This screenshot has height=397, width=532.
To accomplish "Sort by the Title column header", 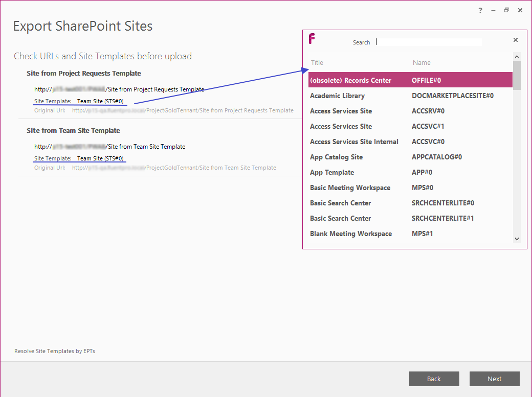I will pyautogui.click(x=317, y=63).
